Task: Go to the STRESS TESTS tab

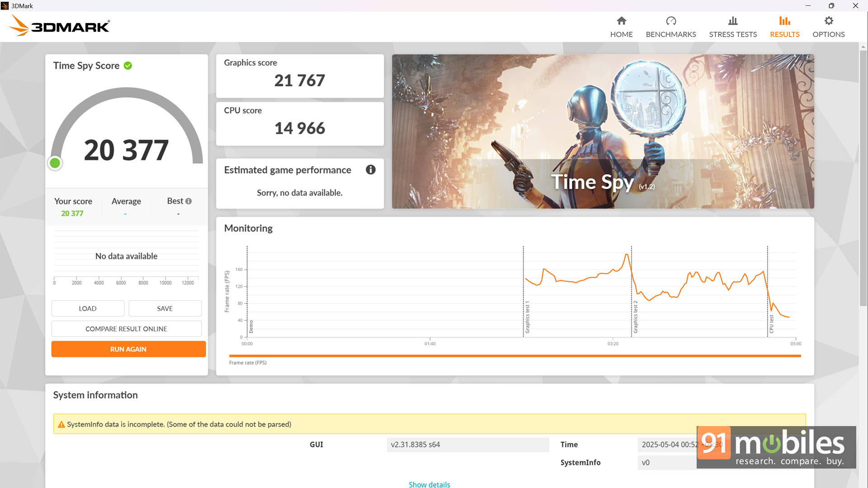Action: click(733, 27)
